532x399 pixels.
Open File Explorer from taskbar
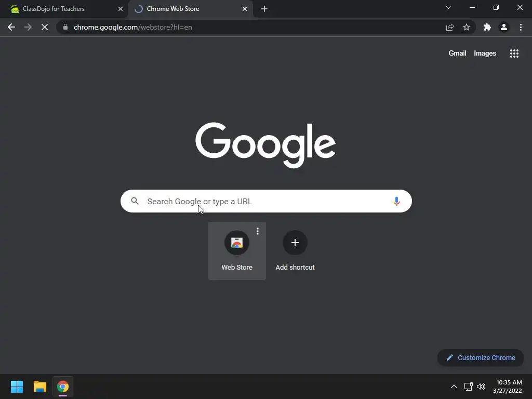(40, 387)
